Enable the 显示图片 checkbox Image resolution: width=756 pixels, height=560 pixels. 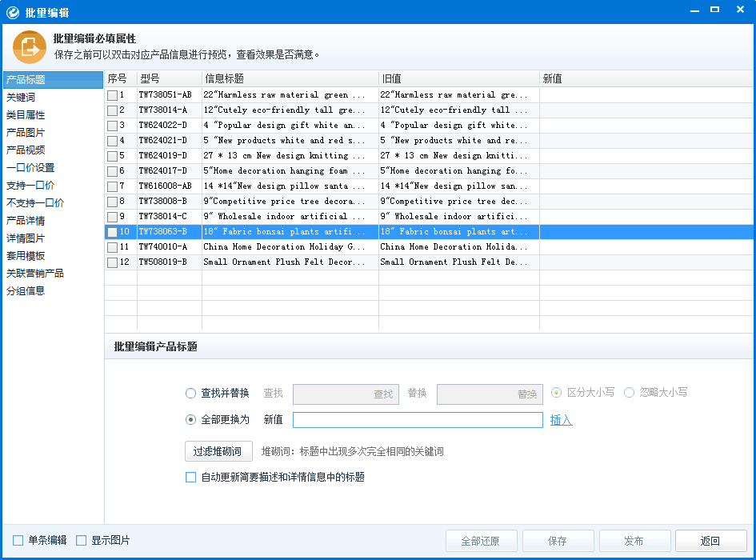point(81,541)
